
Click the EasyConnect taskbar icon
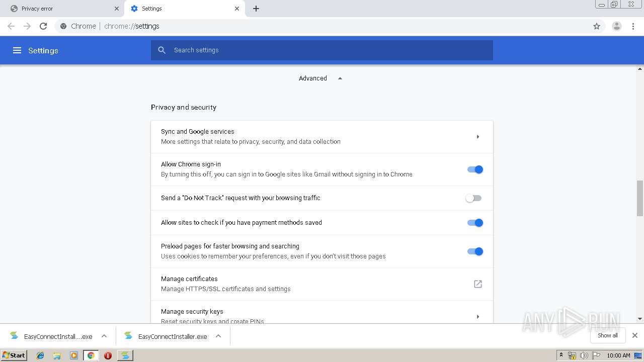tap(125, 355)
